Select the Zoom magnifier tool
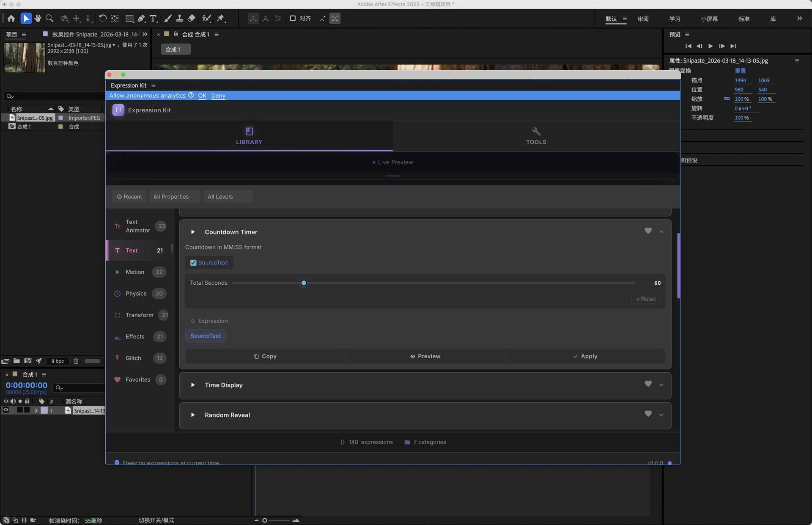The height and width of the screenshot is (525, 812). (49, 18)
